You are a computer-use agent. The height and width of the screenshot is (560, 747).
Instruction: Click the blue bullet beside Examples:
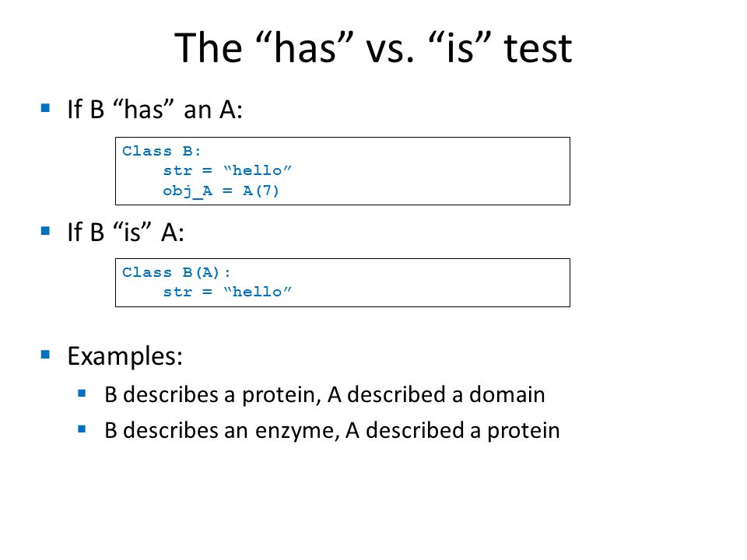tap(46, 355)
